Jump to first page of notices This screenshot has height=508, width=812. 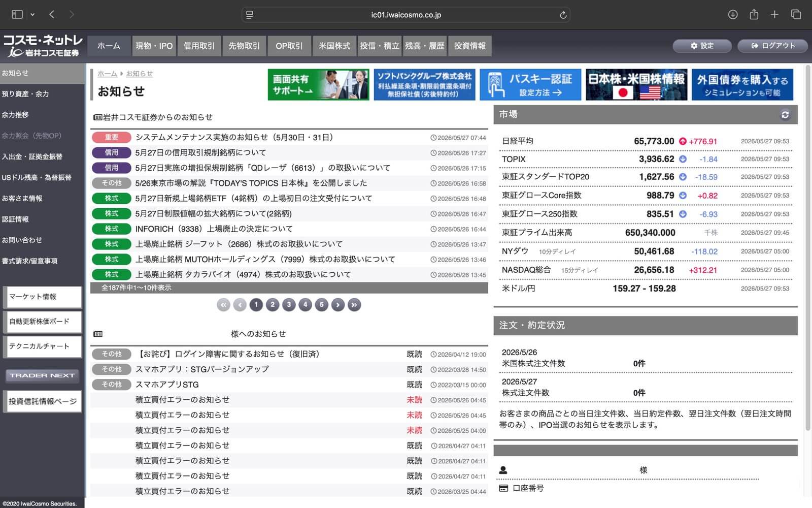[x=223, y=305]
